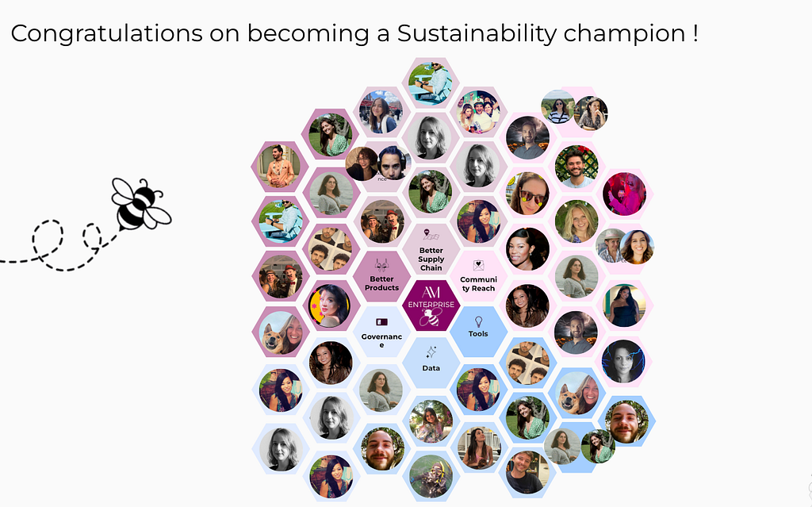This screenshot has height=507, width=812.
Task: Select photo of woman with dog, left side
Action: [280, 332]
